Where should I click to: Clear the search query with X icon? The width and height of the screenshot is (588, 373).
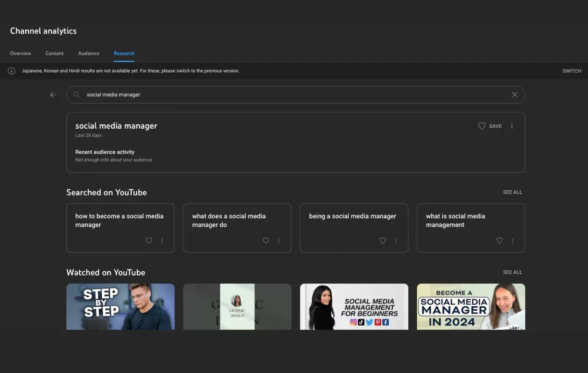pyautogui.click(x=515, y=95)
